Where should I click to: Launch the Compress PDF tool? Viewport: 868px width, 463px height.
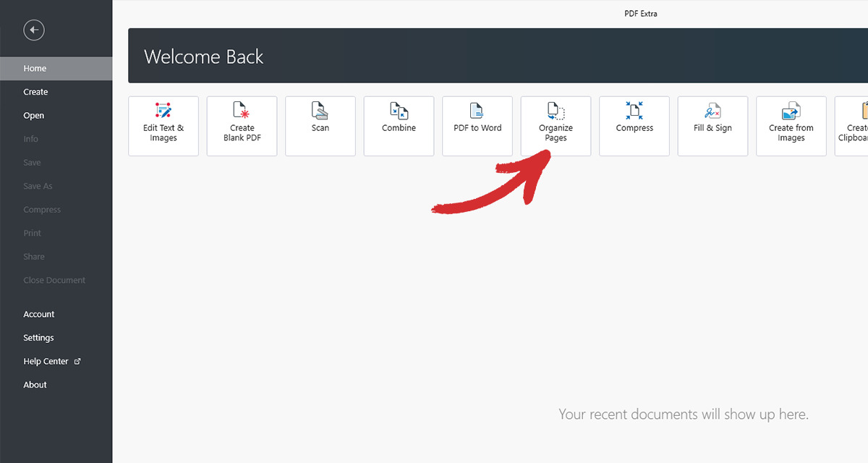[634, 126]
